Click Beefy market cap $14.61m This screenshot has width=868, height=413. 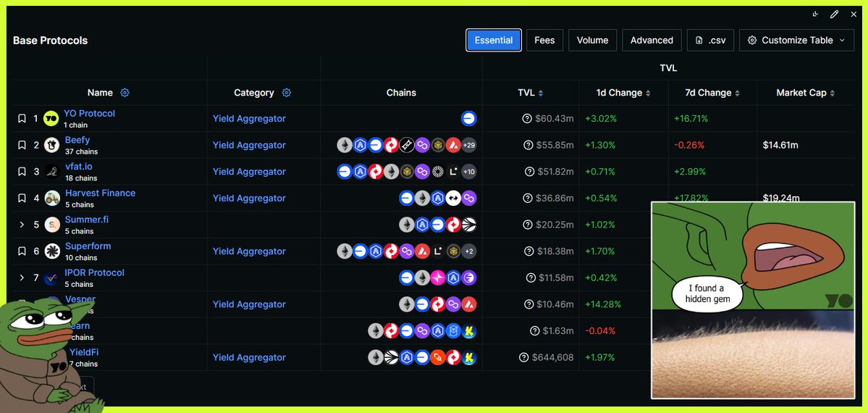[x=780, y=145]
